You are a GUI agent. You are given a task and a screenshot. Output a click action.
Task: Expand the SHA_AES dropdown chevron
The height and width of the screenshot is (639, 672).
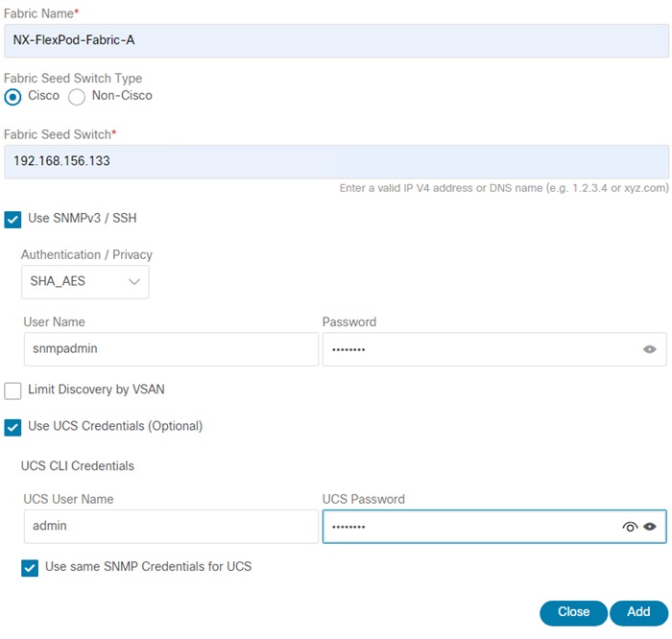(133, 282)
